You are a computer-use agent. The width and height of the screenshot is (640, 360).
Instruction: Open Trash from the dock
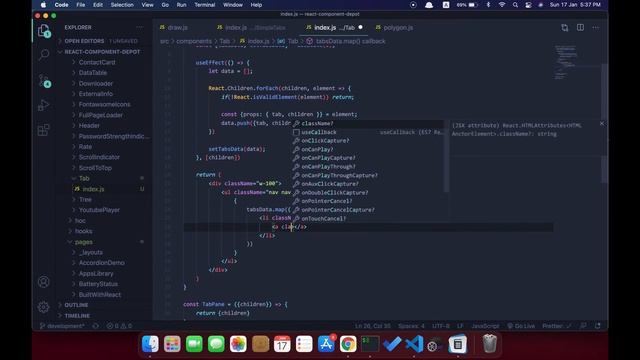pyautogui.click(x=489, y=344)
